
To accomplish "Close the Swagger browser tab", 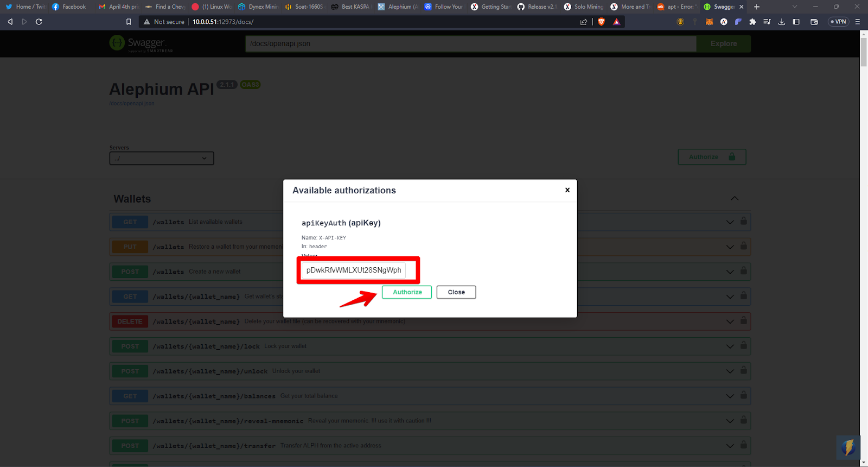I will tap(742, 7).
